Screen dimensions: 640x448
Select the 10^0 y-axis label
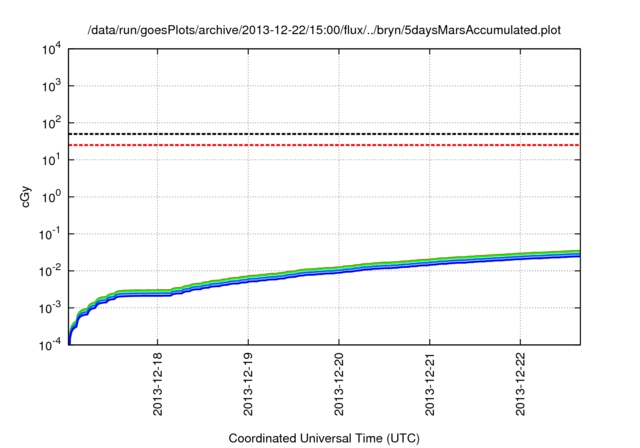point(51,197)
